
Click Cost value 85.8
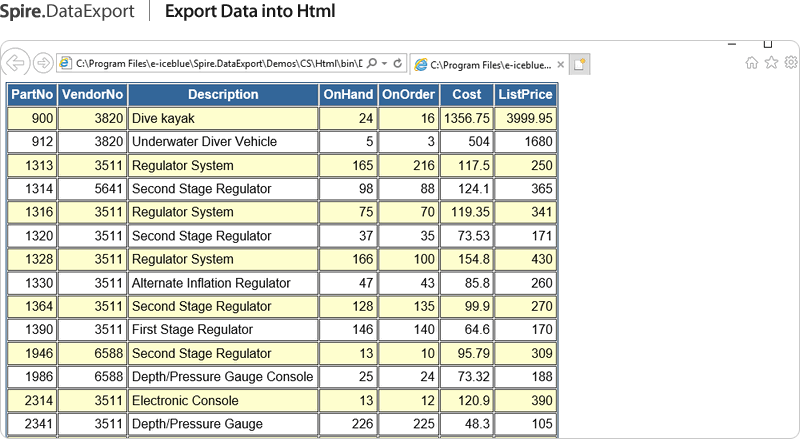466,283
